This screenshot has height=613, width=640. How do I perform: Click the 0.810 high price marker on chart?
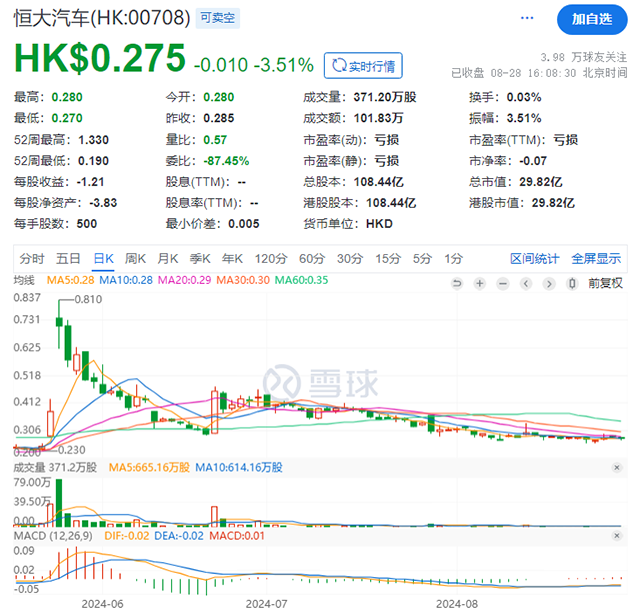pyautogui.click(x=88, y=300)
